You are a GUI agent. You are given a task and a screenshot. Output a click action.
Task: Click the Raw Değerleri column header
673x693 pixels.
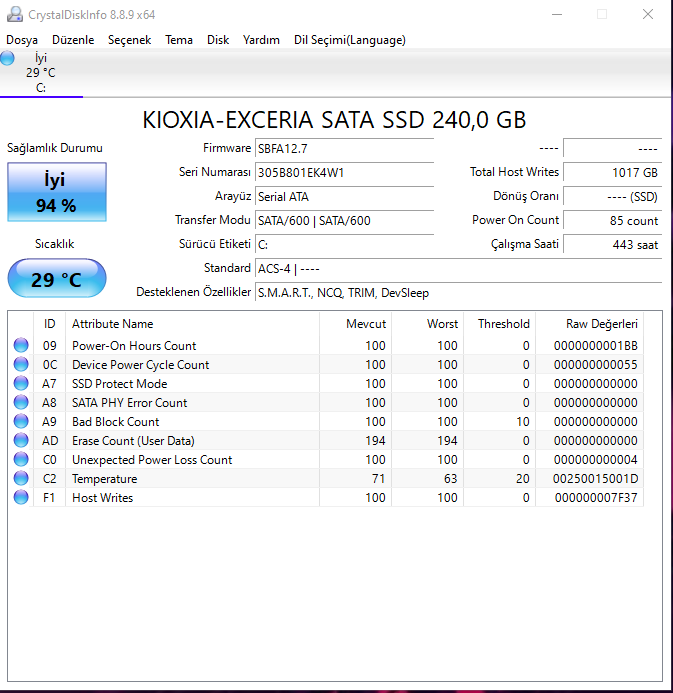[589, 324]
